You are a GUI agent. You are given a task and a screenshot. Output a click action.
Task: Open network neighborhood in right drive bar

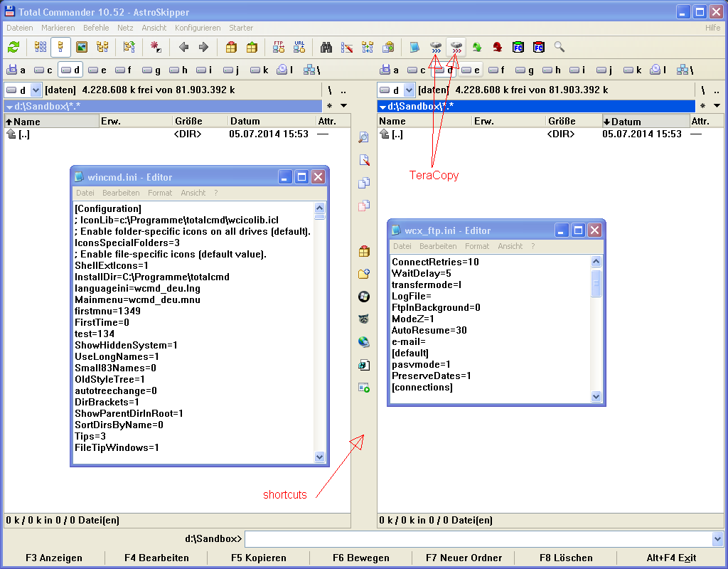(x=685, y=70)
